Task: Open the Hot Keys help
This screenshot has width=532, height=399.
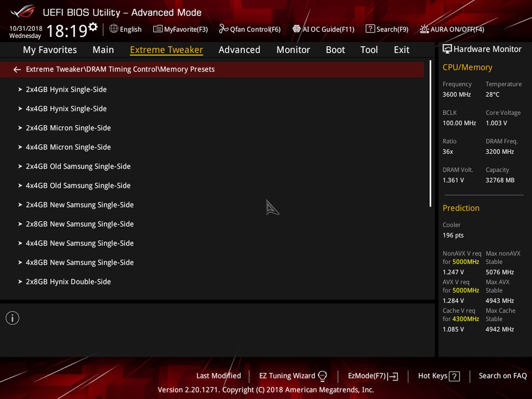Action: [x=439, y=376]
